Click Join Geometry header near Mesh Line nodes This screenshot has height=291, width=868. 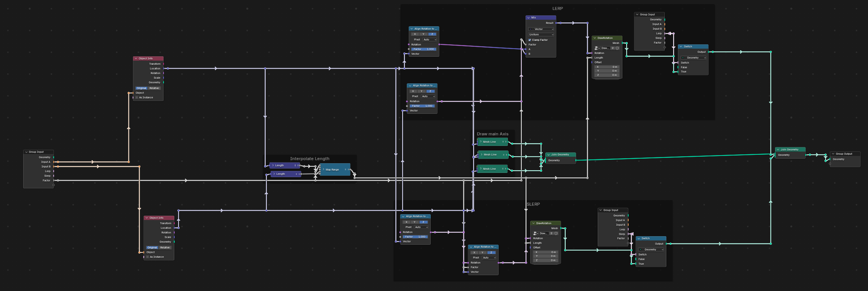point(561,155)
